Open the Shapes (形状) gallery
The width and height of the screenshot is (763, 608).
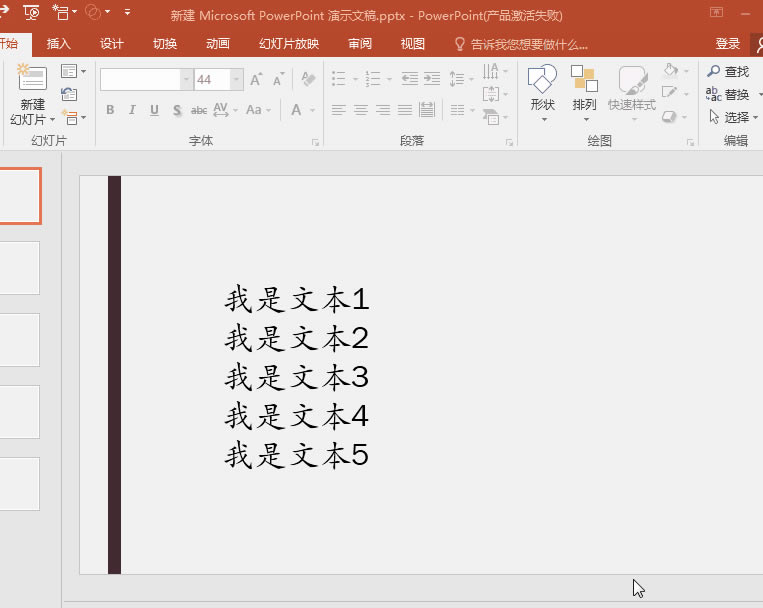pos(542,90)
